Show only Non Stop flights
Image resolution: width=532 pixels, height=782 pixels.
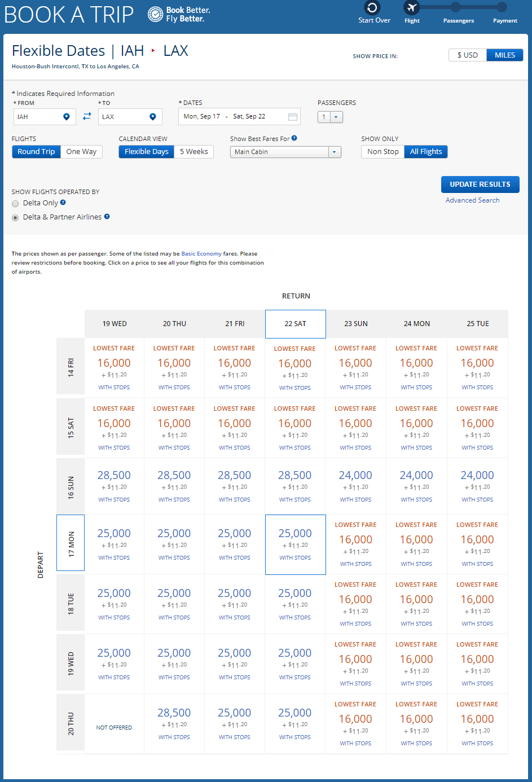tap(382, 152)
